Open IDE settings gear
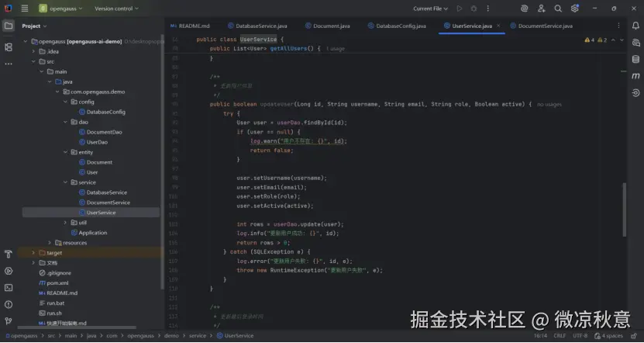 574,9
